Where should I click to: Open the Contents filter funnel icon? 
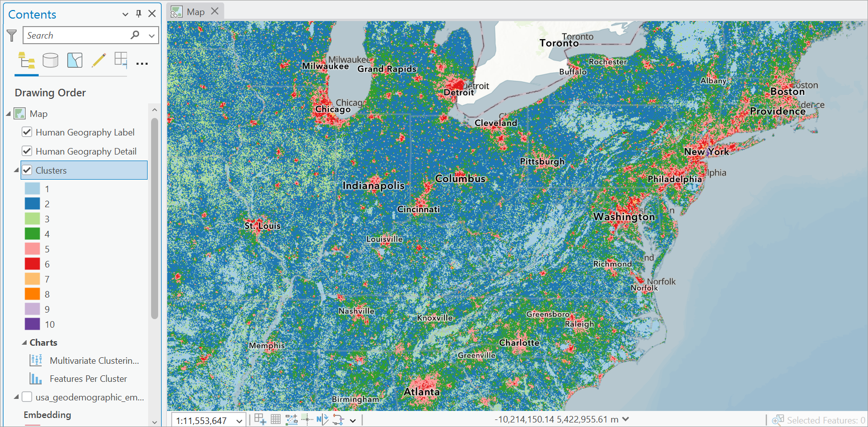(x=12, y=36)
